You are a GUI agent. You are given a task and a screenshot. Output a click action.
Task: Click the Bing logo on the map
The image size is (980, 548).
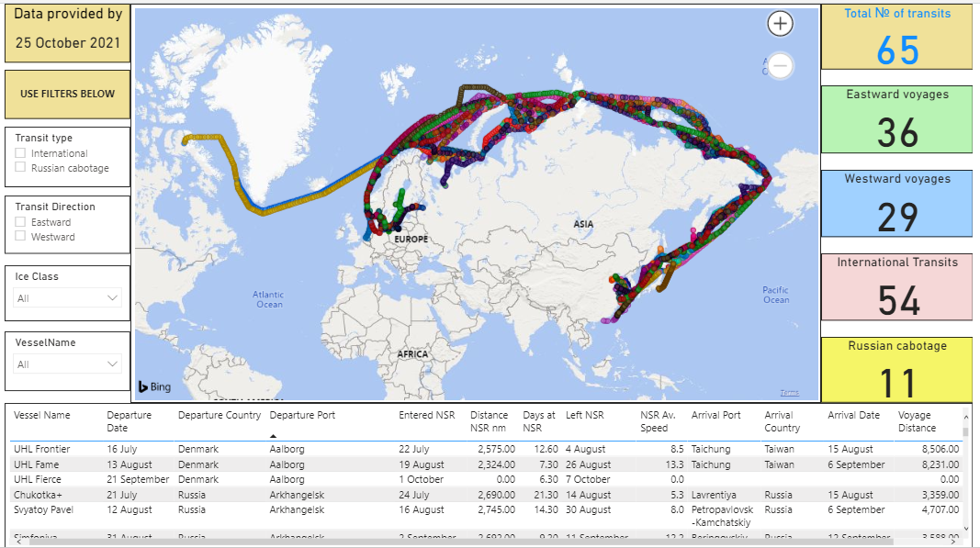coord(154,387)
